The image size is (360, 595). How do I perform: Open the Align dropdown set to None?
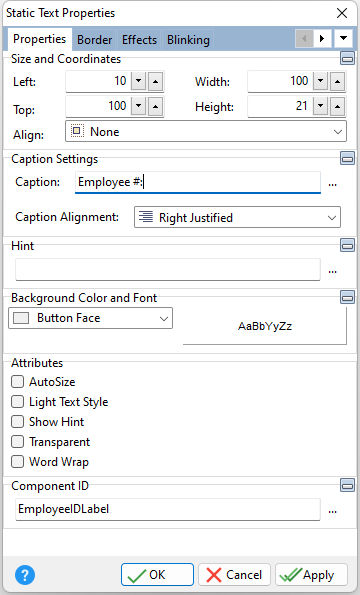click(206, 132)
